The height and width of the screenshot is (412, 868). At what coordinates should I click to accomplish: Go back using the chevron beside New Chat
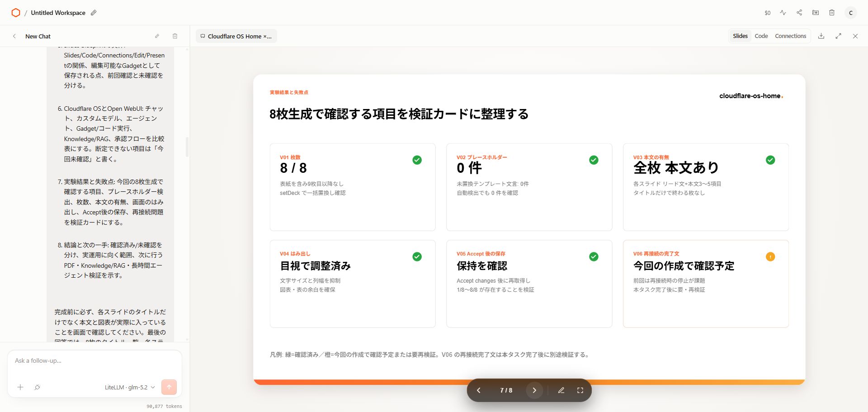coord(14,36)
